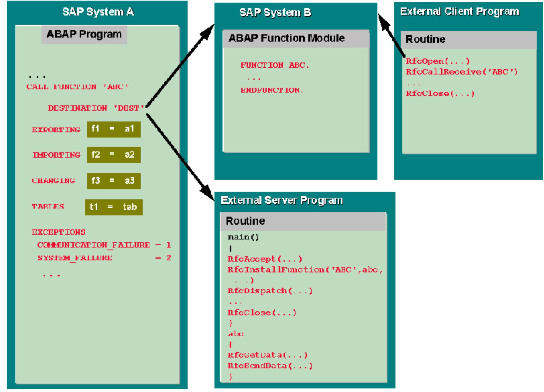The width and height of the screenshot is (544, 392).
Task: Click the main() line
Action: (x=243, y=237)
